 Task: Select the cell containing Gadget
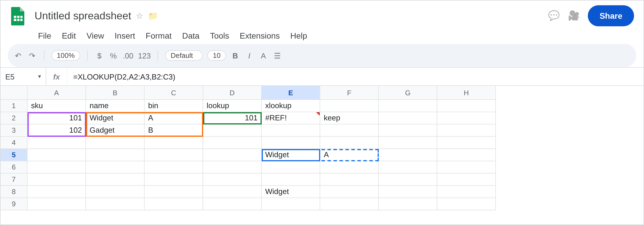(115, 130)
